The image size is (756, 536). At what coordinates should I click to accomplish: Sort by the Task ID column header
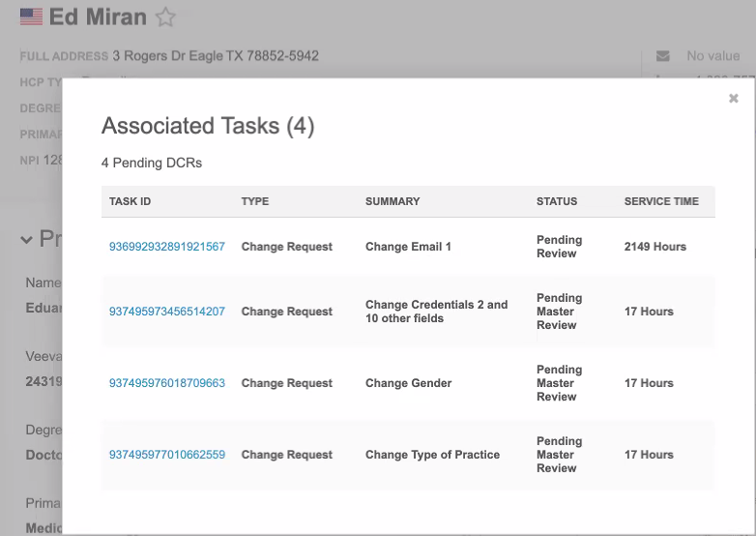point(130,201)
